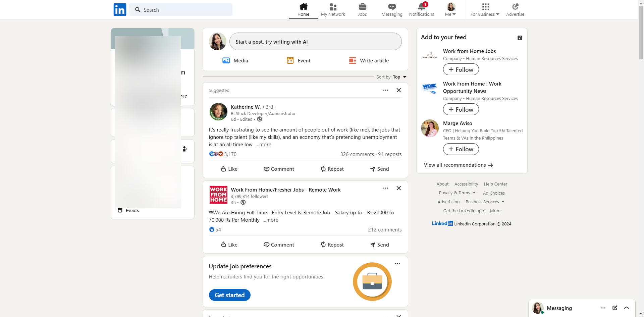Open options on Update job preferences card
The image size is (644, 317).
pyautogui.click(x=397, y=264)
